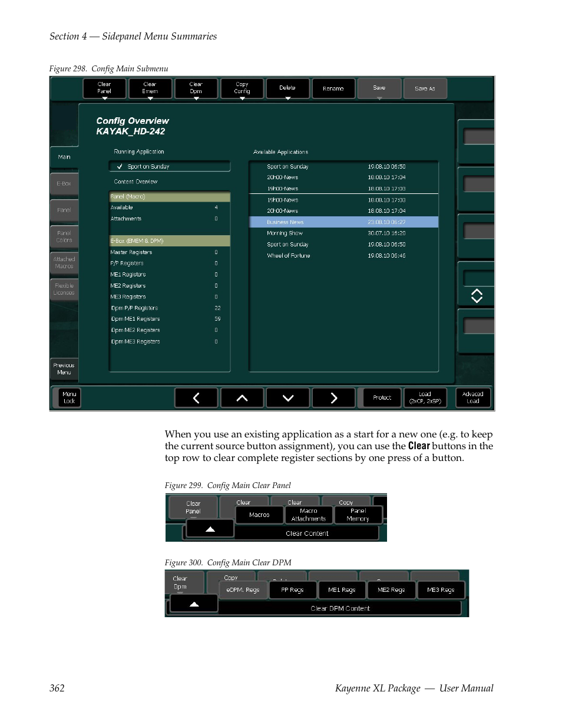Click the Dpm P/P Registers row
This screenshot has height=728, width=562.
170,308
